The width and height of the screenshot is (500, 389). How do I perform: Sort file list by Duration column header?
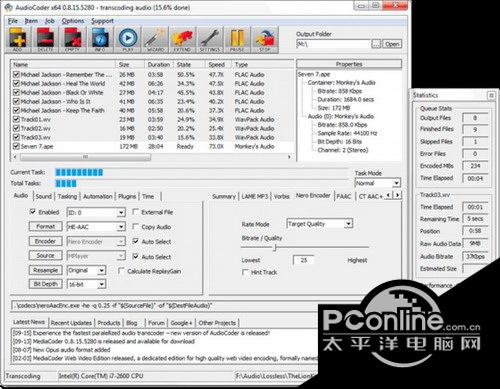tap(159, 65)
